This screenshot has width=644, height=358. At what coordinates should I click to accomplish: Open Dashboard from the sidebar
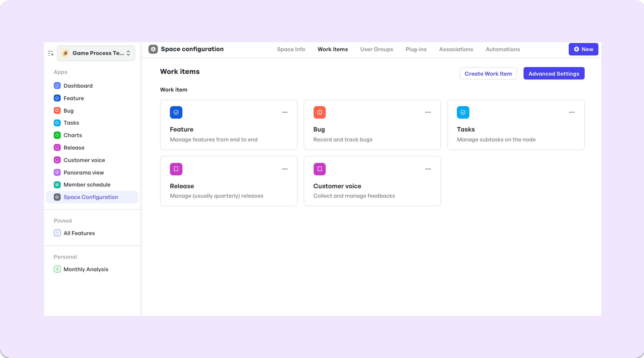(x=78, y=86)
